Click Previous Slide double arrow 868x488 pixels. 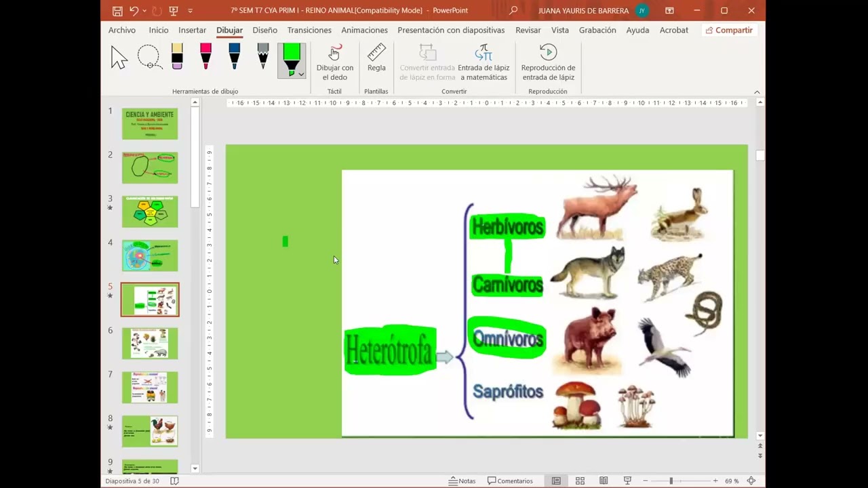(759, 446)
